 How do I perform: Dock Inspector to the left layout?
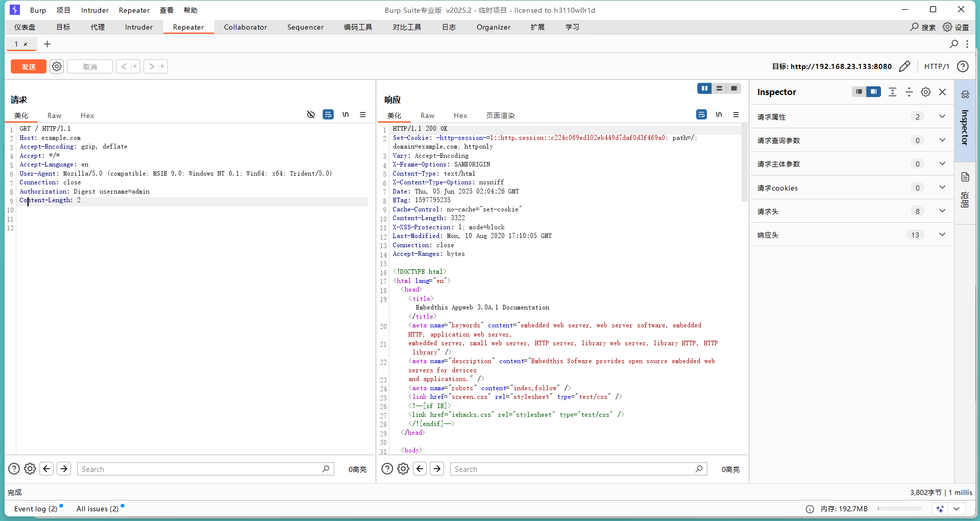coord(860,91)
